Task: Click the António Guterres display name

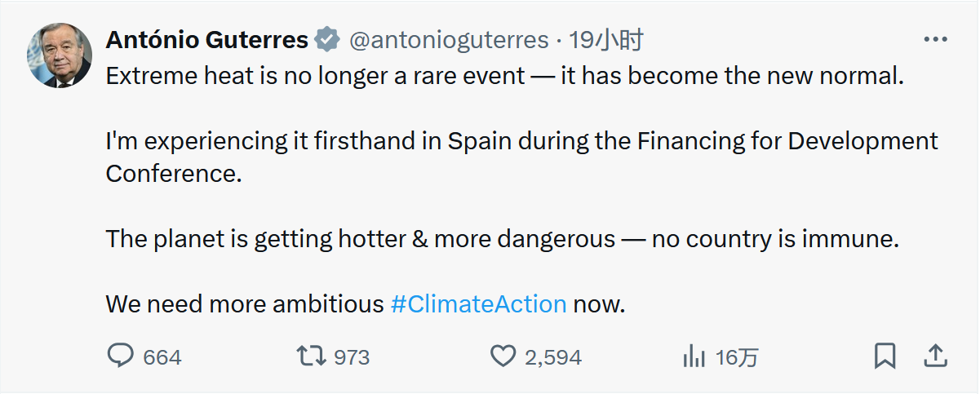Action: click(206, 39)
